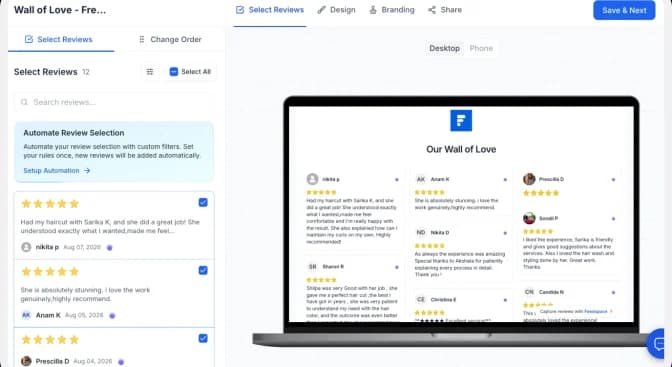Open the Branding step tab
The width and height of the screenshot is (672, 367).
[x=392, y=10]
